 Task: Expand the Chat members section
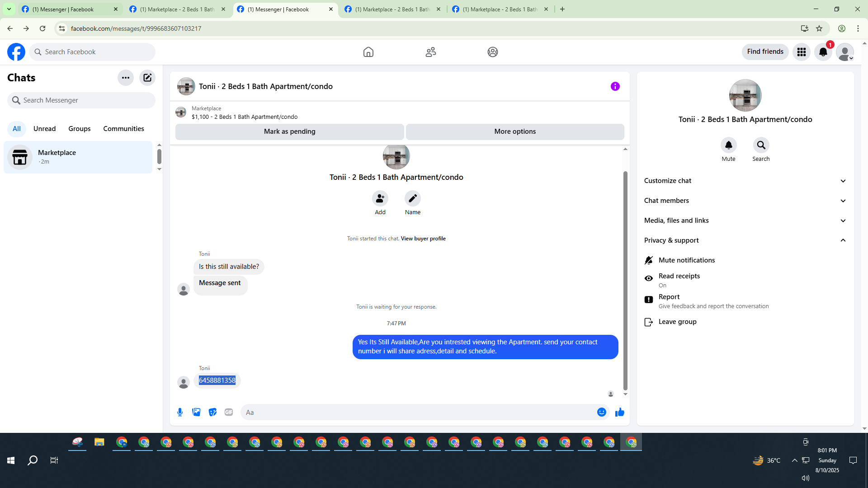click(744, 201)
